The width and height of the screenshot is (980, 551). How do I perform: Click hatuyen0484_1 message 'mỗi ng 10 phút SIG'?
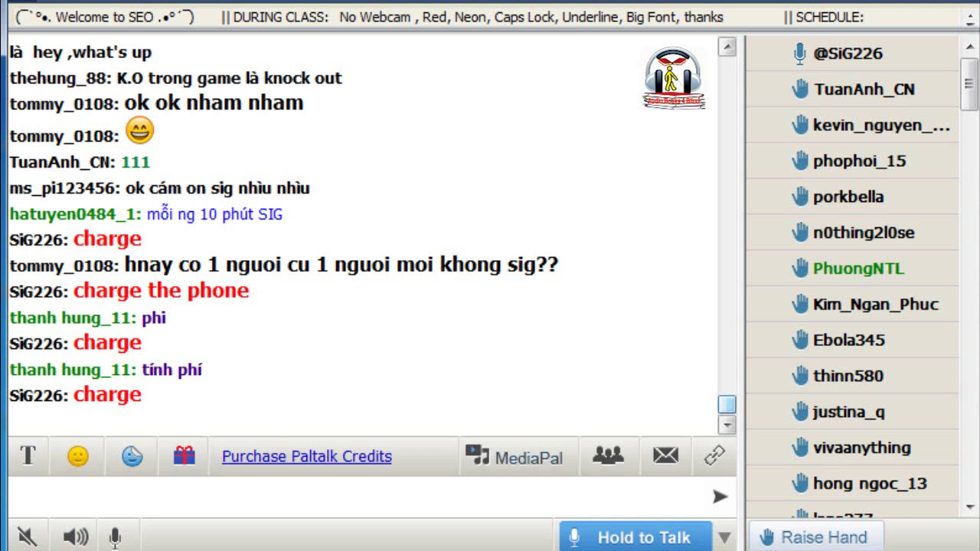[214, 214]
